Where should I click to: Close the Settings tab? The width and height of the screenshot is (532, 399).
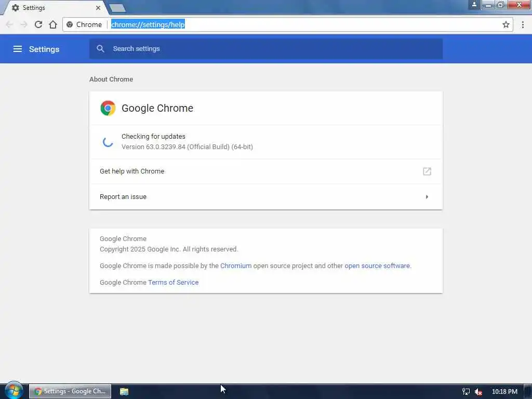coord(98,7)
